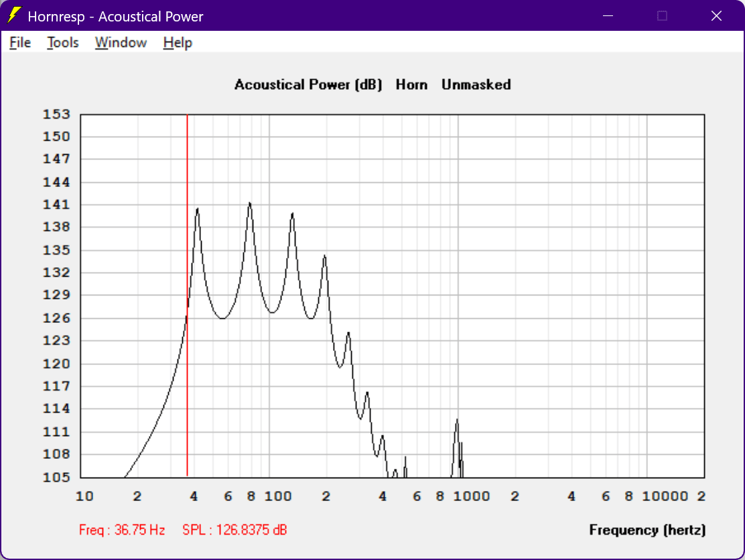Minimize the Hornresp window

[x=608, y=15]
